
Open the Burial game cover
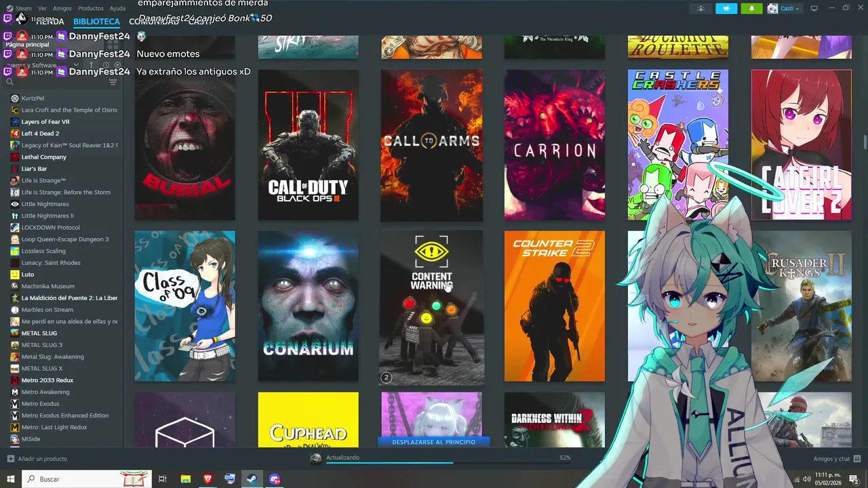pyautogui.click(x=184, y=145)
